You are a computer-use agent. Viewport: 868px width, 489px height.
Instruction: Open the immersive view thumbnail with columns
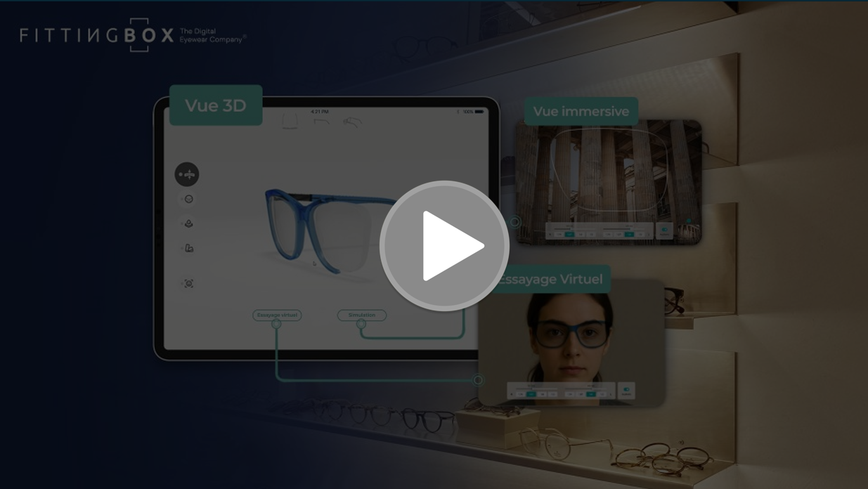(x=609, y=182)
